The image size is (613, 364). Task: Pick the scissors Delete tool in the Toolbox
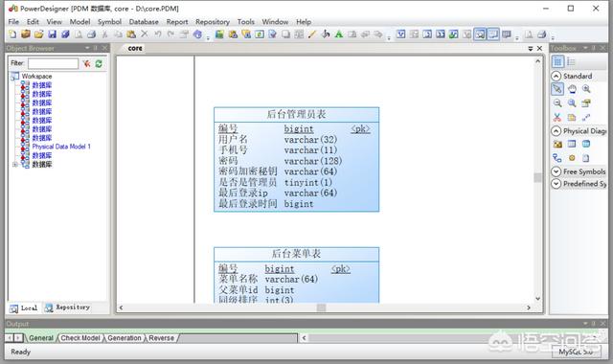557,117
